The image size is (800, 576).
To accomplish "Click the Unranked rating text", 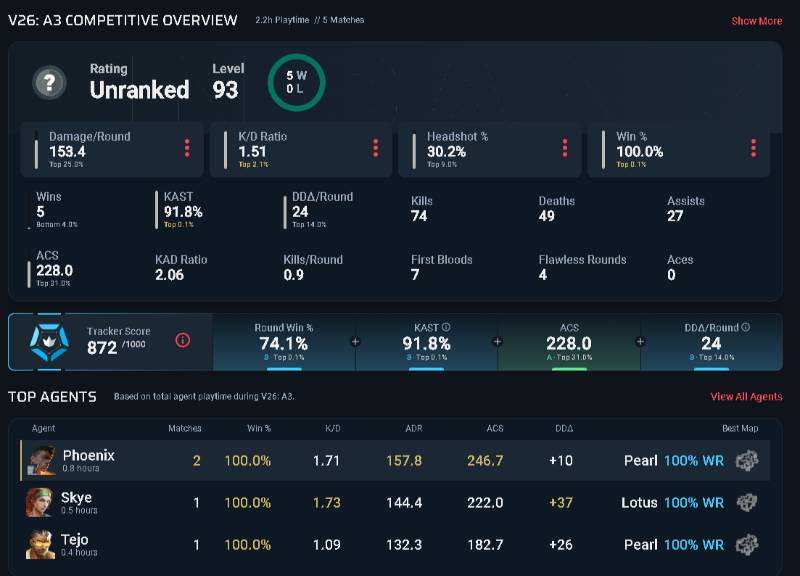I will coord(139,90).
